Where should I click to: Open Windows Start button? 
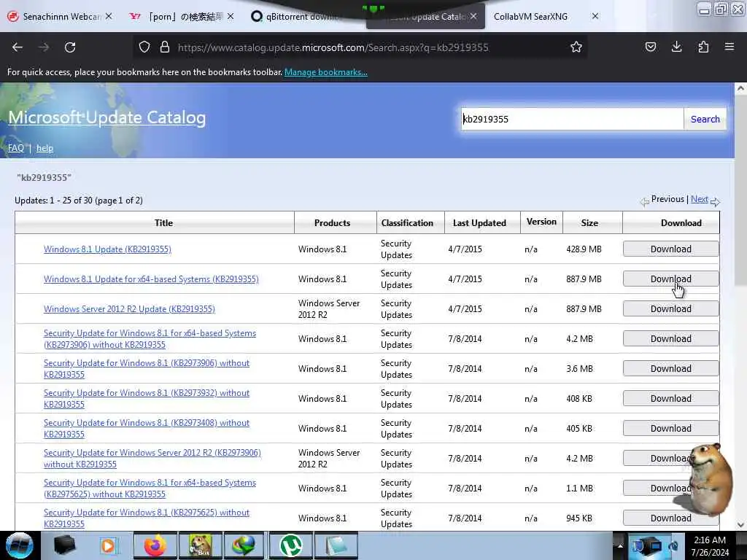click(19, 545)
